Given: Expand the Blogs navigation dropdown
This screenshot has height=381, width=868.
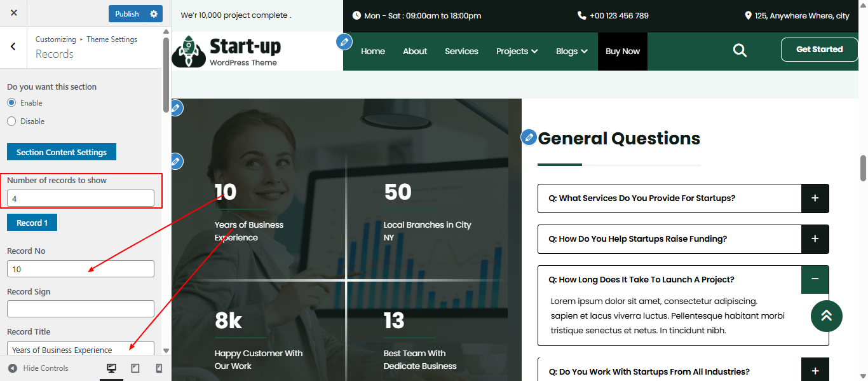Looking at the screenshot, I should coord(571,50).
